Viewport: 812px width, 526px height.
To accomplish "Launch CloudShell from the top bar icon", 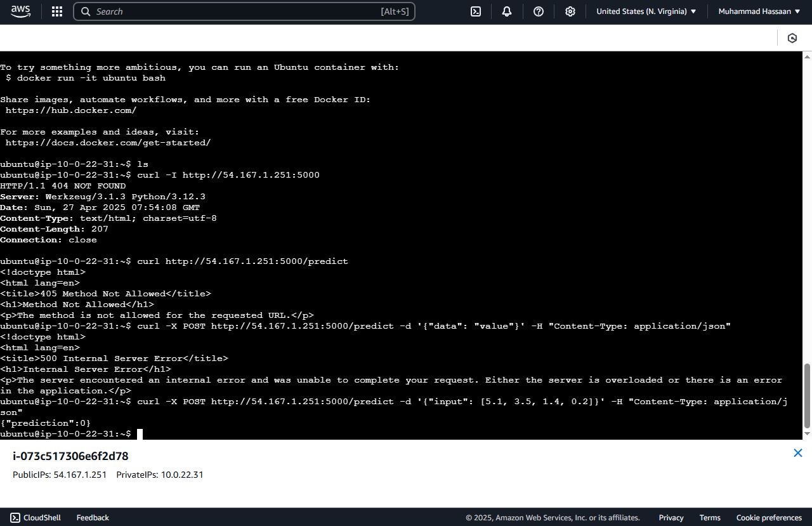I will (476, 11).
